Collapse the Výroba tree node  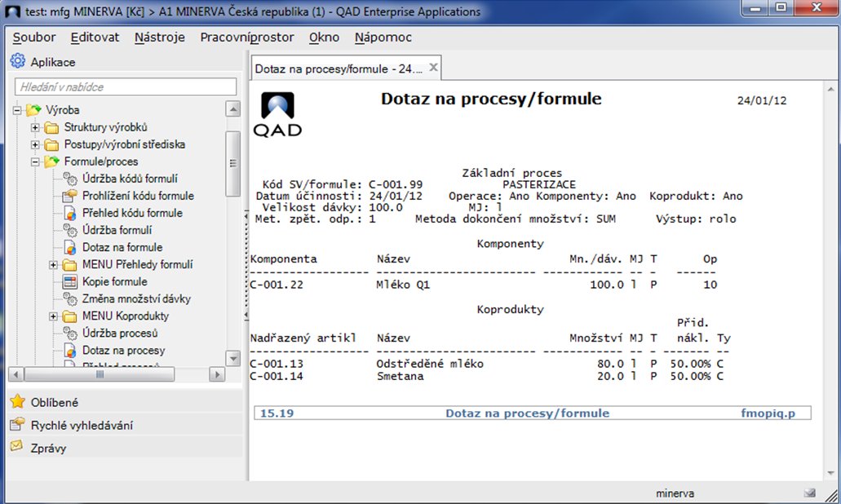(x=17, y=110)
